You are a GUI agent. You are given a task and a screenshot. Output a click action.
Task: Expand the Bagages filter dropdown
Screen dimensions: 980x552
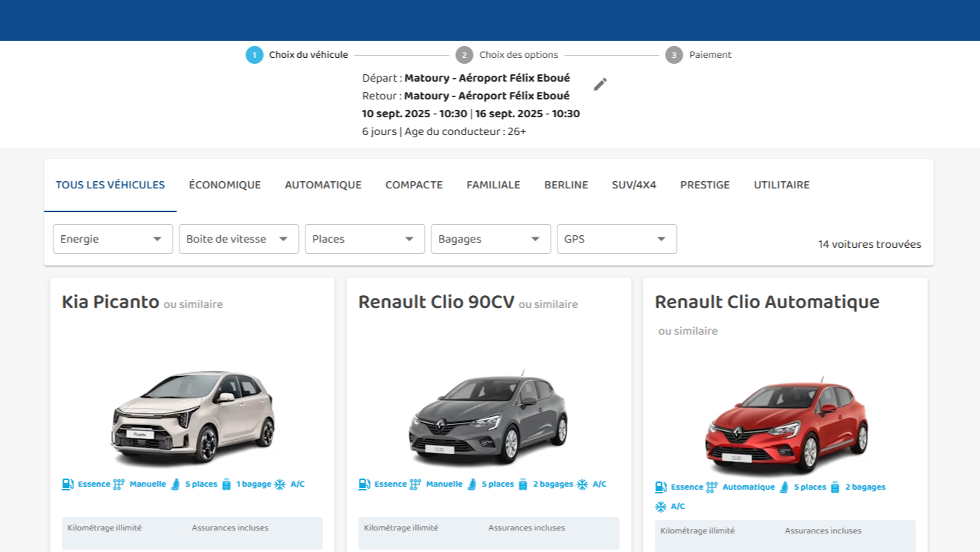pos(491,239)
